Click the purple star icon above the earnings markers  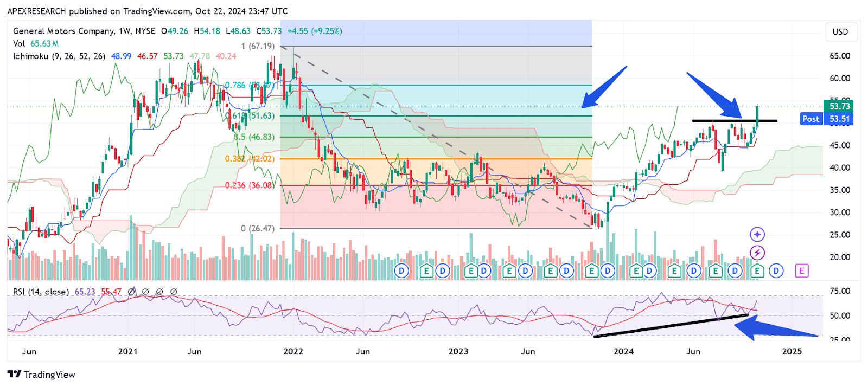tap(757, 234)
